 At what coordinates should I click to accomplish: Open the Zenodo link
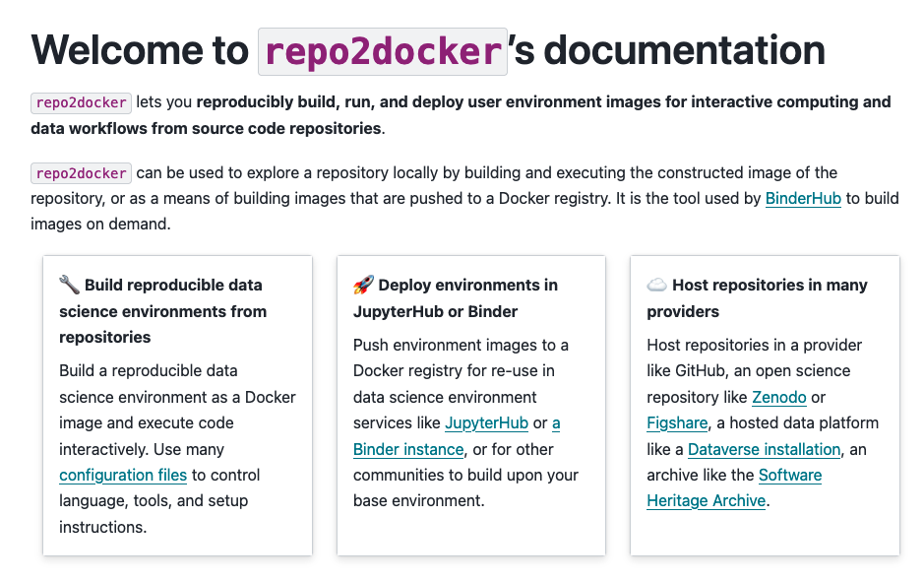click(x=778, y=397)
